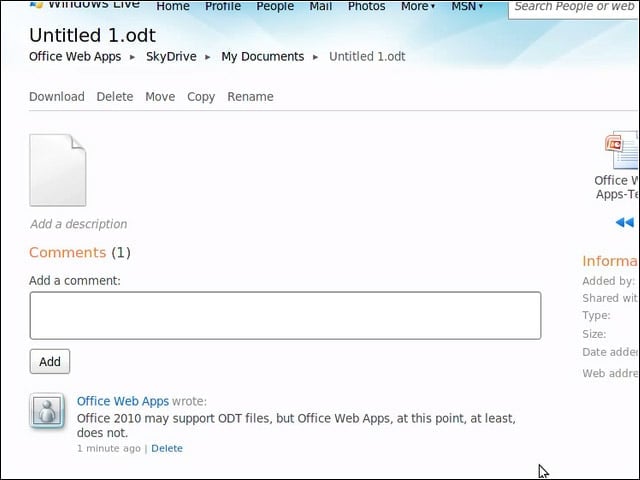Click the '1 minute ago' timestamp
Screen dimensions: 640x480
[109, 448]
